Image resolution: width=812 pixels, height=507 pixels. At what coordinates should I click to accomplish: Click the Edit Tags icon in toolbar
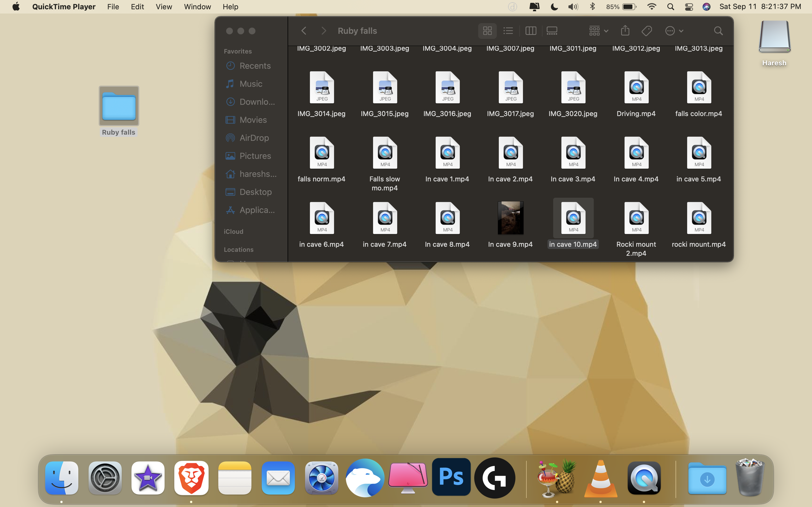pos(646,31)
